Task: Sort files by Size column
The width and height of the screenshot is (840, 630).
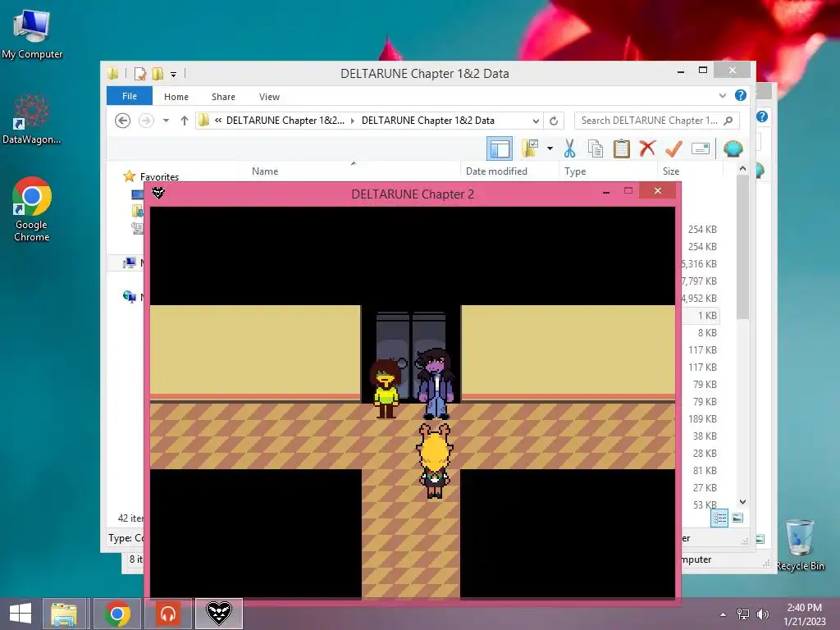Action: point(671,171)
